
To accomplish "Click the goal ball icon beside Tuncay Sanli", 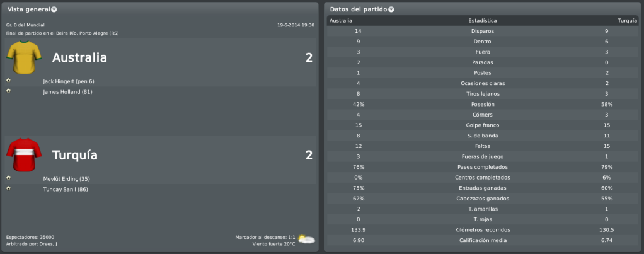I will pyautogui.click(x=8, y=188).
